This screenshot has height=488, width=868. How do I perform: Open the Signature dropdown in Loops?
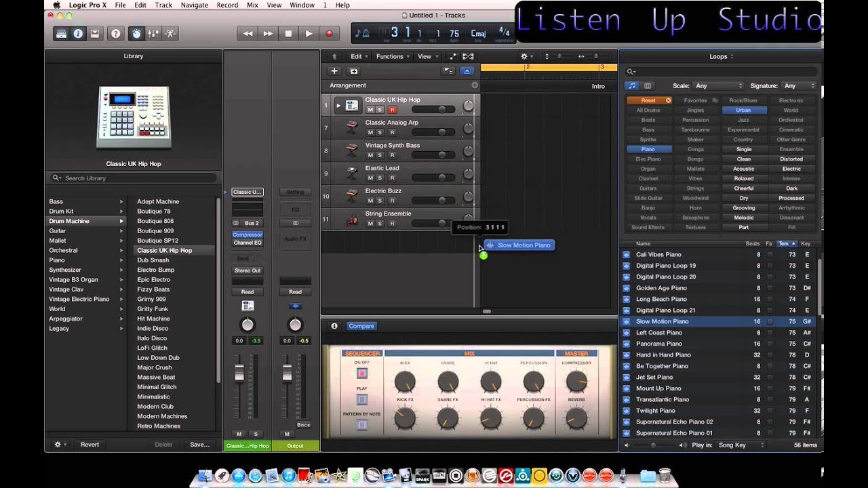[800, 86]
